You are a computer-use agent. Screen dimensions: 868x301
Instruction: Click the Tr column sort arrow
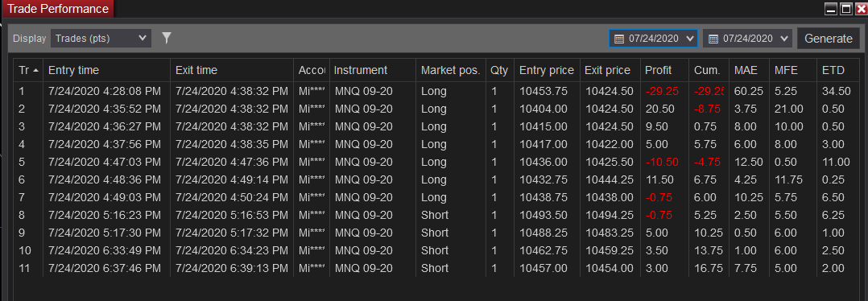[36, 70]
